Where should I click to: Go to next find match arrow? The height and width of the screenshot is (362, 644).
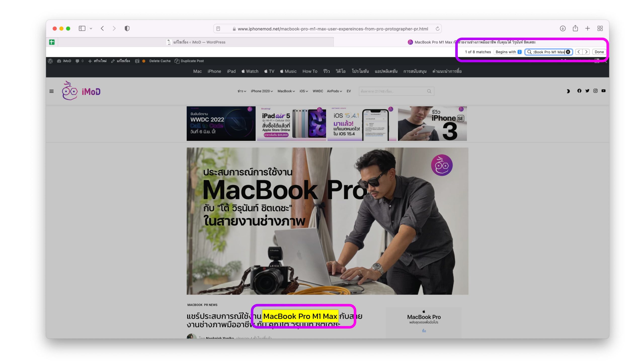(x=586, y=52)
